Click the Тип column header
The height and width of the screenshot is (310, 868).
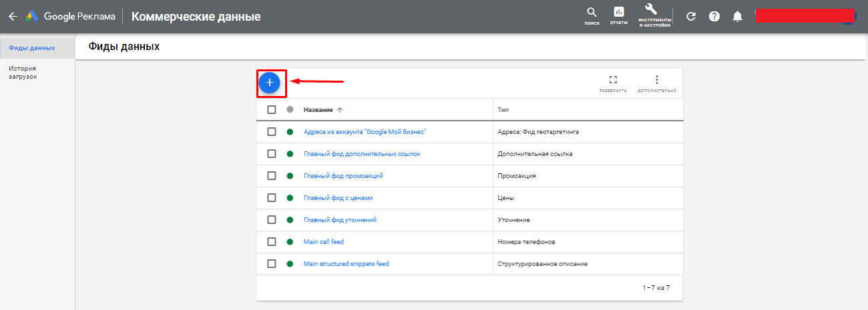point(503,110)
